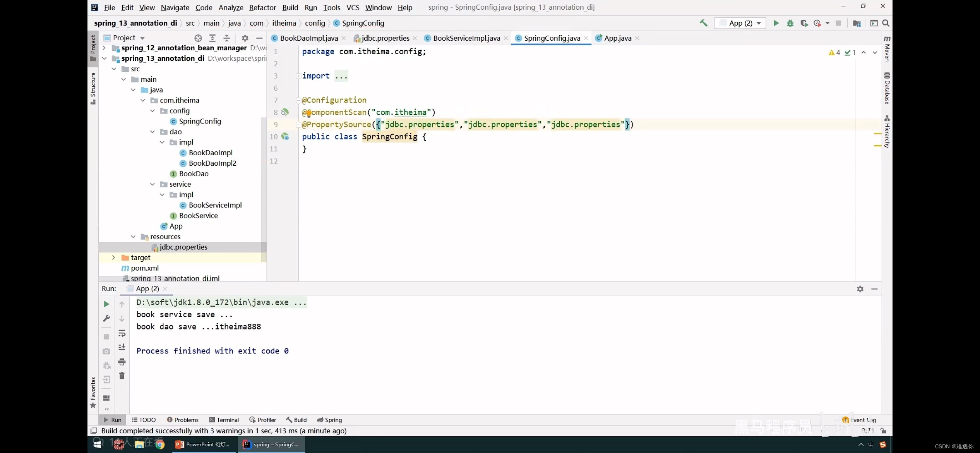Viewport: 980px width, 453px height.
Task: Start debugging with the bug icon
Action: [x=790, y=23]
